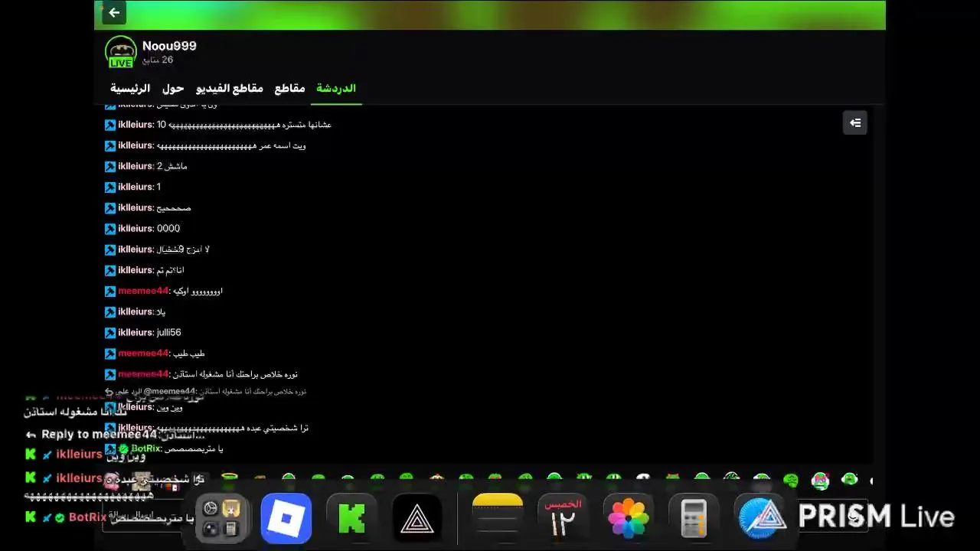Select the chat message julli56
Screen dimensions: 980x551
[168, 333]
